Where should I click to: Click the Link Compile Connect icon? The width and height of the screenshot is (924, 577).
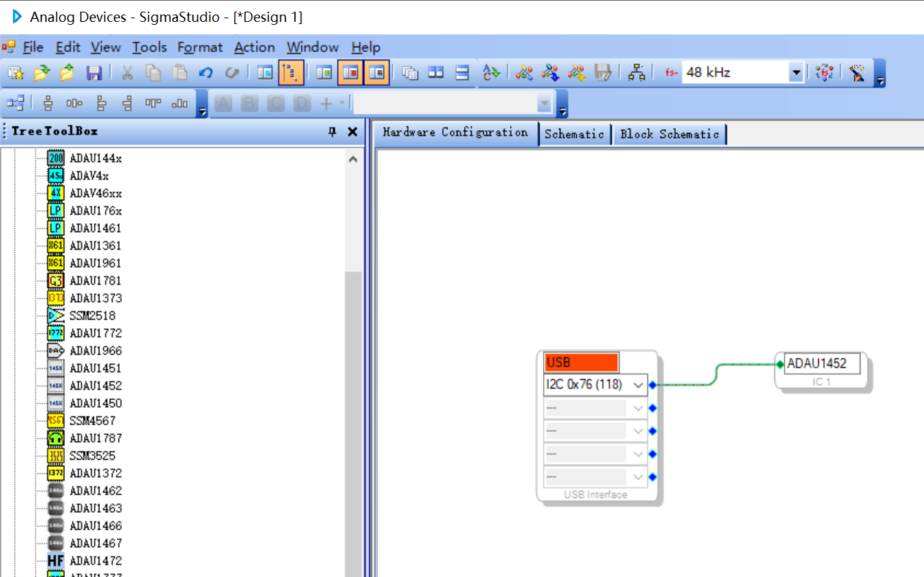point(524,73)
